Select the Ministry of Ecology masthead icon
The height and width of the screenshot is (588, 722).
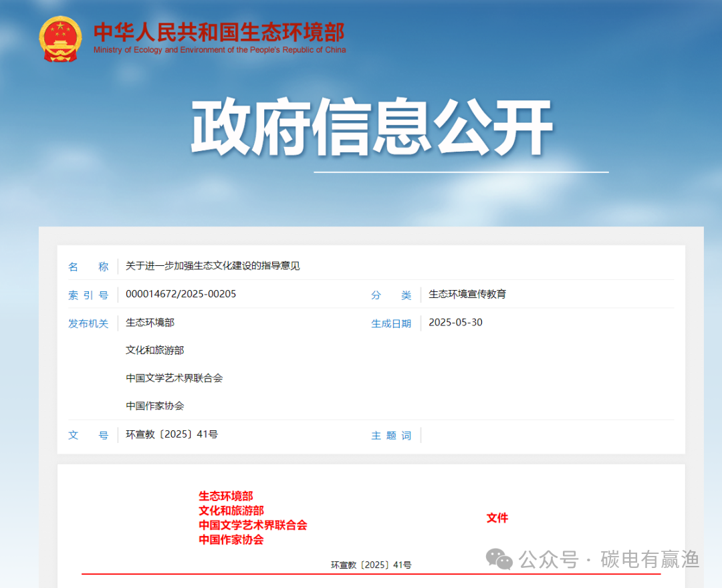click(60, 39)
